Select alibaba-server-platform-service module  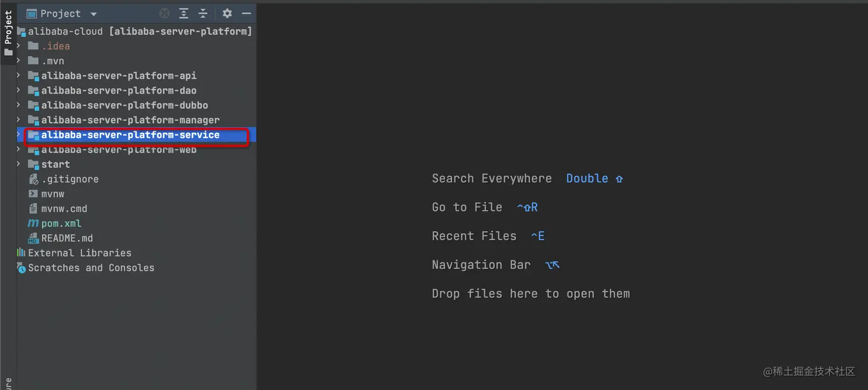[137, 135]
